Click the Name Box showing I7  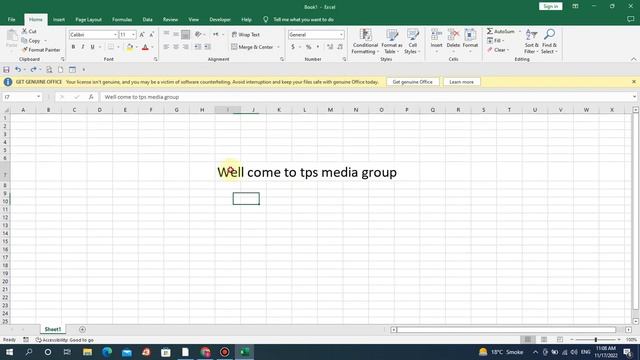pos(19,97)
